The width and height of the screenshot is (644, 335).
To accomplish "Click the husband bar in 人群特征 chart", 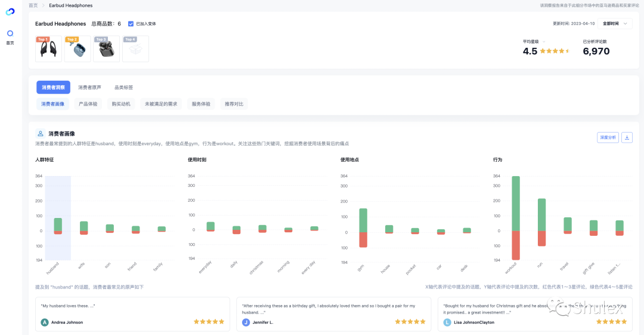I will tap(58, 226).
